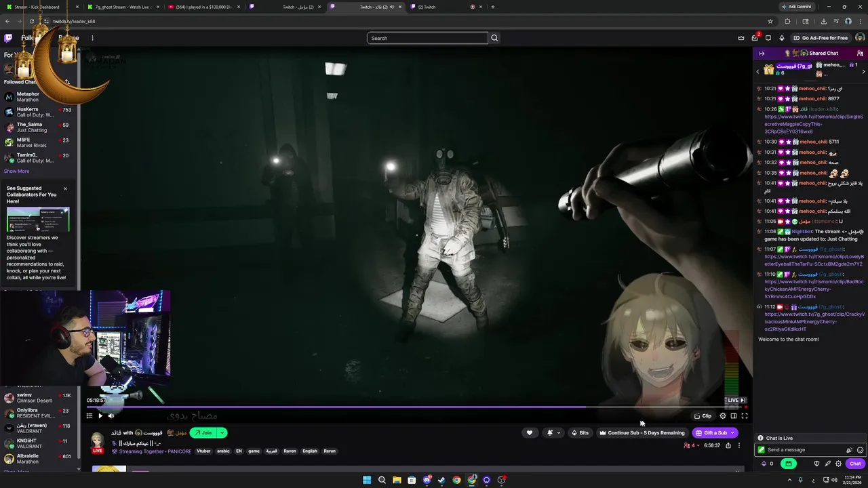Switch to Kick Dashboard browser tab
Viewport: 868px width, 488px height.
point(41,7)
